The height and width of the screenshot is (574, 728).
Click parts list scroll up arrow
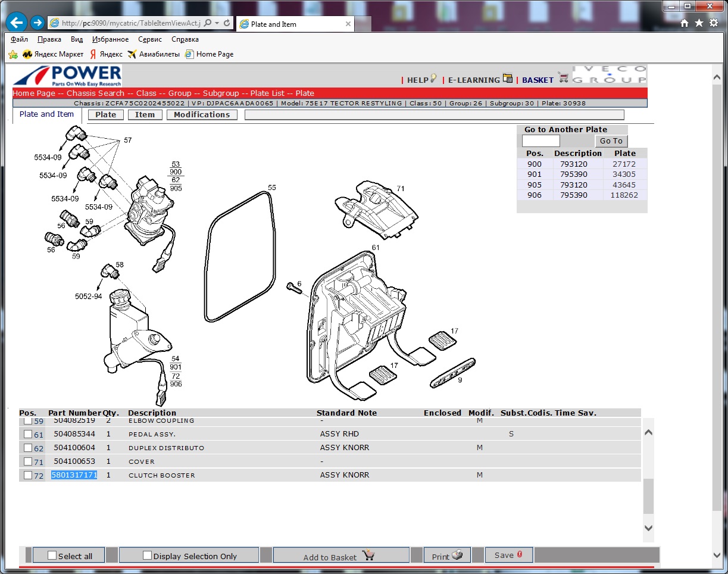click(x=648, y=432)
